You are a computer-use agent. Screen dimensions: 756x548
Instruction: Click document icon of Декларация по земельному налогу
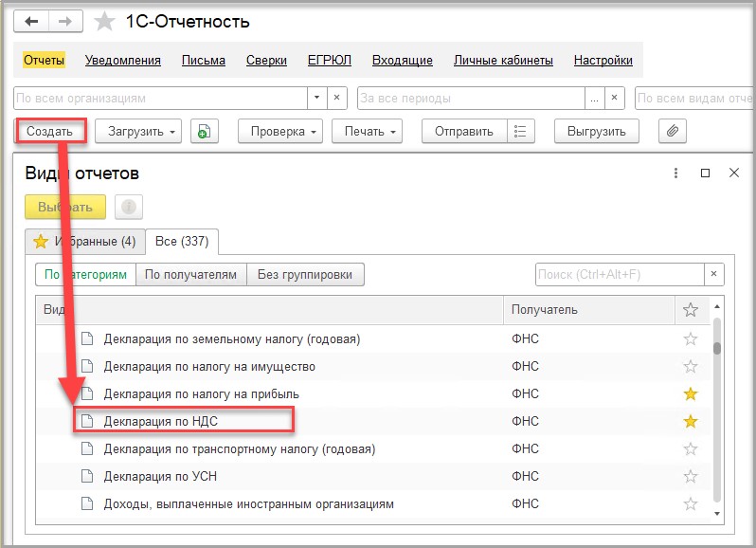pos(87,338)
